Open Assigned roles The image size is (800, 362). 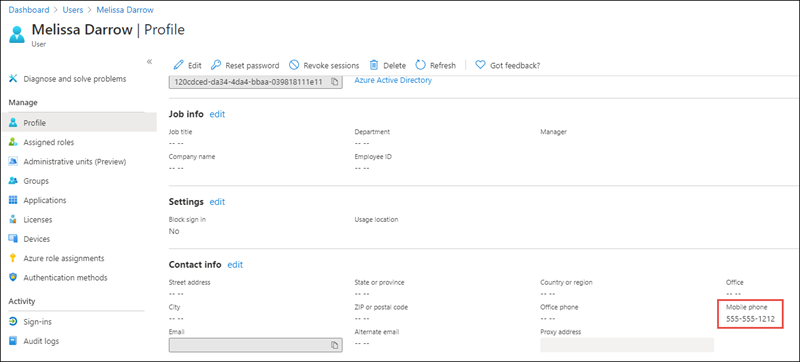point(48,142)
